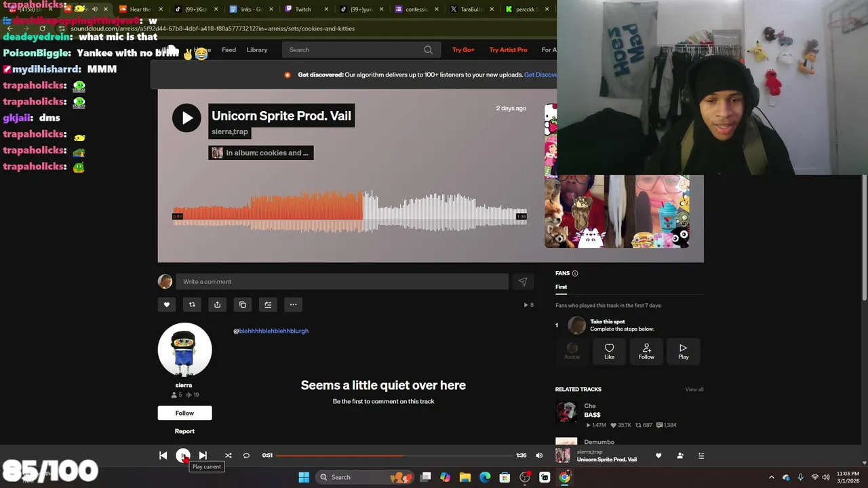The width and height of the screenshot is (868, 488).
Task: Click the track waveform to seek
Action: pyautogui.click(x=350, y=211)
